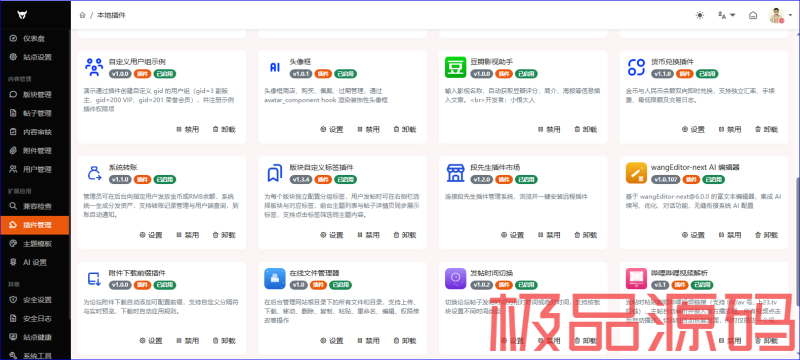Open settings for 附件下载前缀插件
Image resolution: width=800 pixels, height=360 pixels.
[151, 341]
